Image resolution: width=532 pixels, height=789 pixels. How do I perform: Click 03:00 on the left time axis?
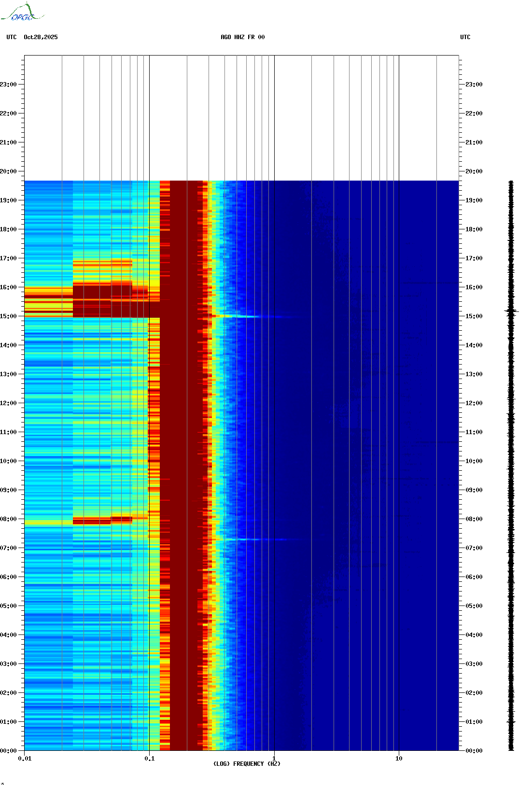tap(8, 664)
